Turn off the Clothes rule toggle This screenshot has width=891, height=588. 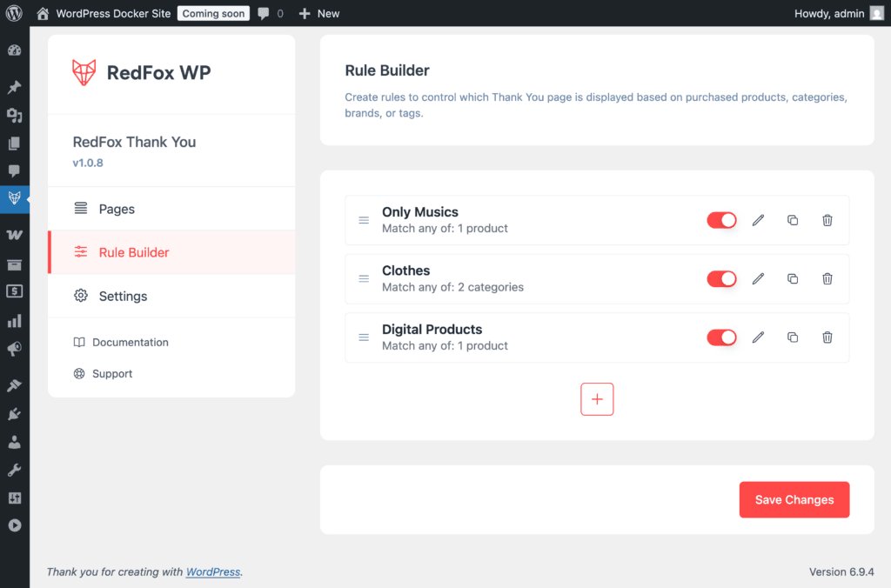(x=721, y=279)
